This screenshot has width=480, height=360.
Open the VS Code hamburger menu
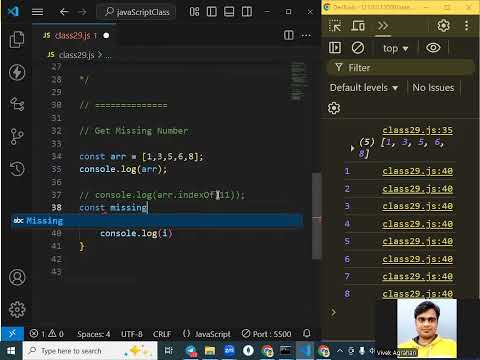point(37,12)
